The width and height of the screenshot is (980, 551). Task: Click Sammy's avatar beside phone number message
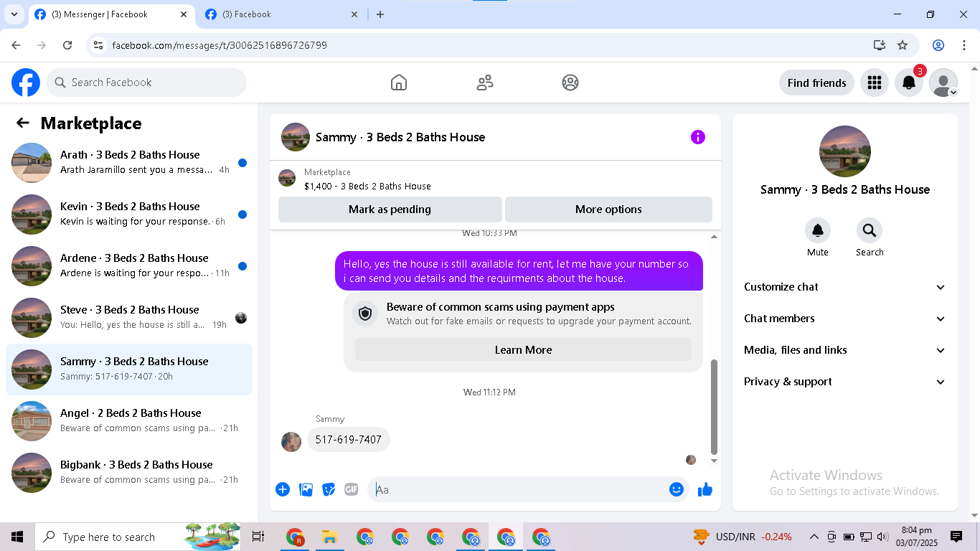point(291,442)
